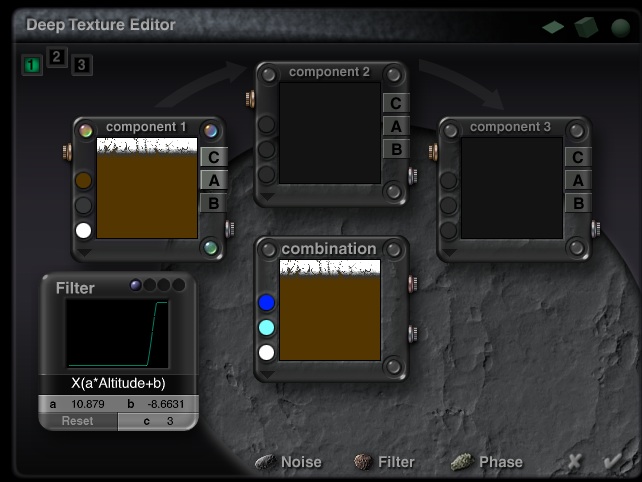
Task: Click component 1 texture preview
Action: pos(147,188)
